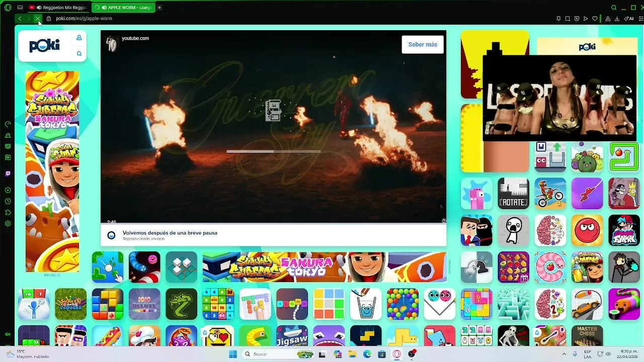The width and height of the screenshot is (644, 362).
Task: Click the Poki logo home link
Action: point(44,46)
